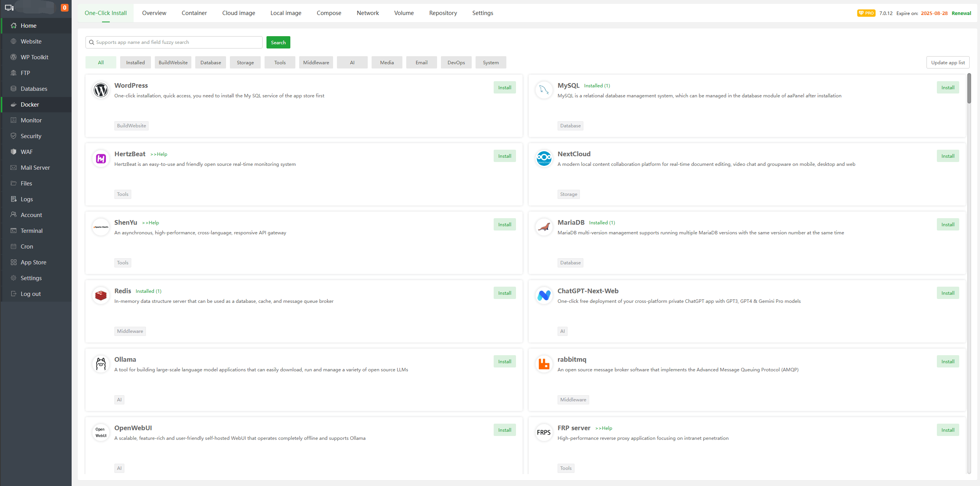Click the Redis red cube icon

(101, 296)
